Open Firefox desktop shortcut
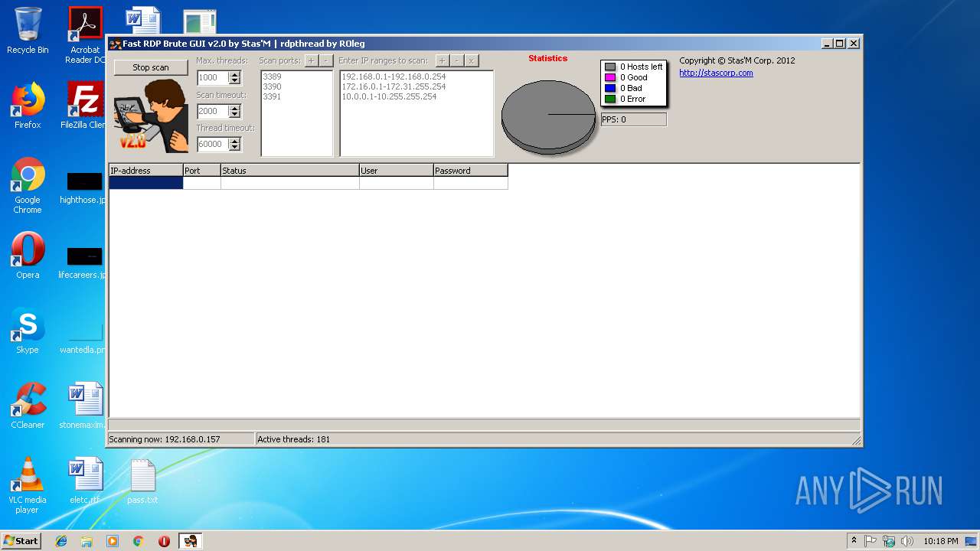 tap(28, 106)
